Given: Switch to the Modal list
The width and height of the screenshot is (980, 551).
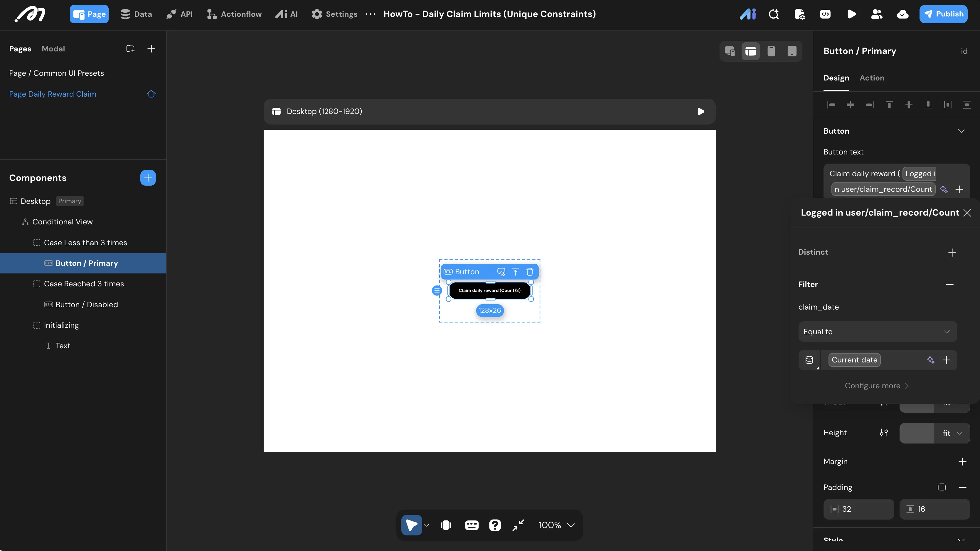Looking at the screenshot, I should tap(53, 49).
